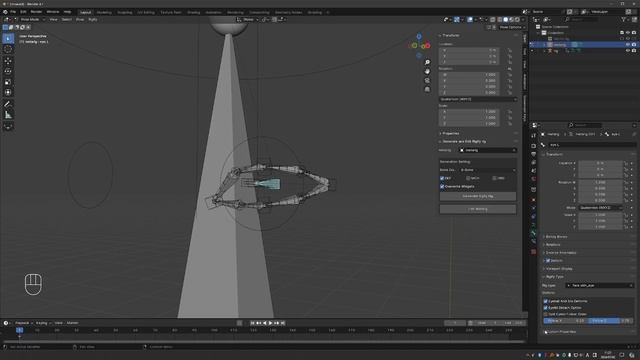The height and width of the screenshot is (360, 640).
Task: Select the Move tool
Action: click(8, 61)
